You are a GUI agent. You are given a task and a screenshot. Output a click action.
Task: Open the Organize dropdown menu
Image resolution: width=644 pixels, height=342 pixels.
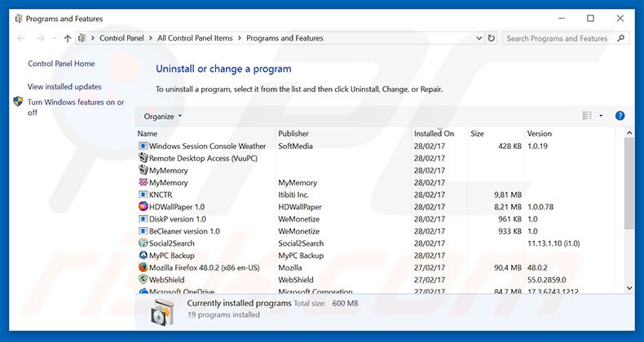pyautogui.click(x=163, y=116)
